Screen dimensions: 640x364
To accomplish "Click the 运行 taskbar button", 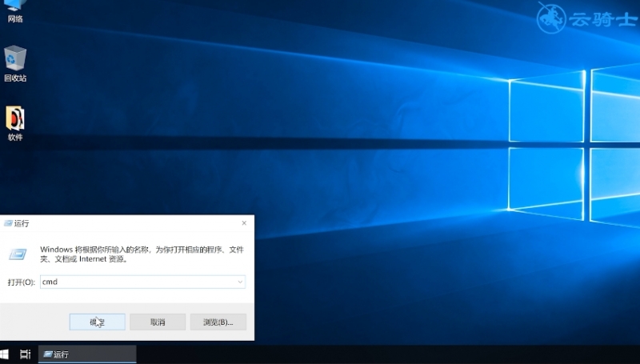I will [87, 354].
